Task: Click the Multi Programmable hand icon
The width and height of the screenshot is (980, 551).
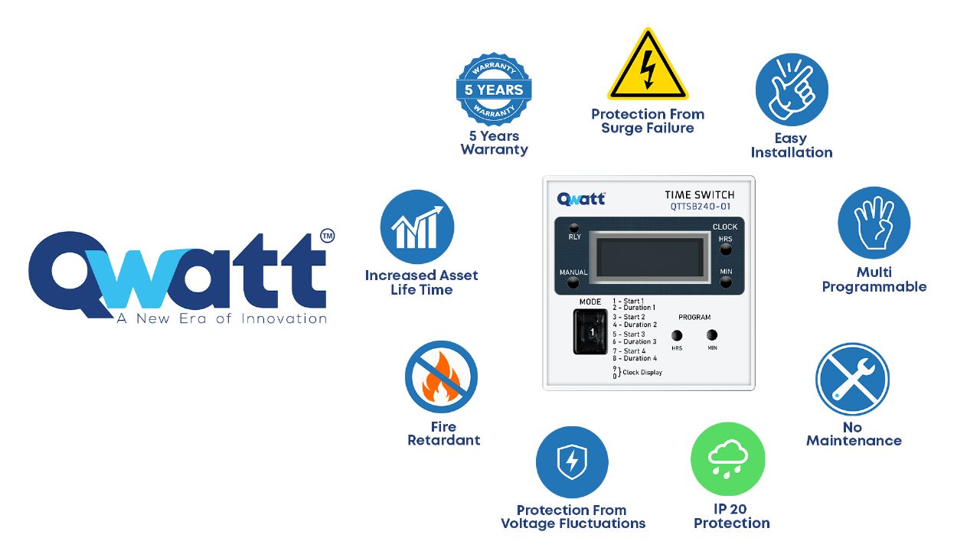Action: coord(874,223)
